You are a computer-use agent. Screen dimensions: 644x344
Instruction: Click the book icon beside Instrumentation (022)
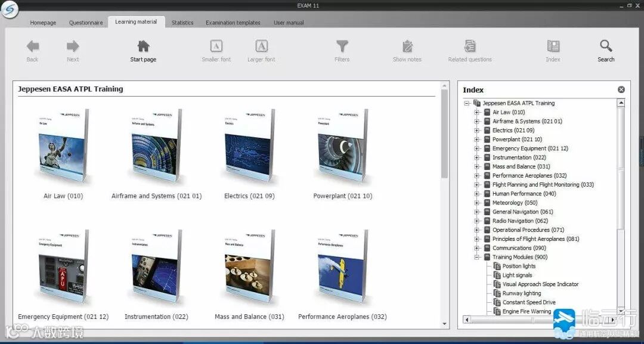(x=487, y=157)
